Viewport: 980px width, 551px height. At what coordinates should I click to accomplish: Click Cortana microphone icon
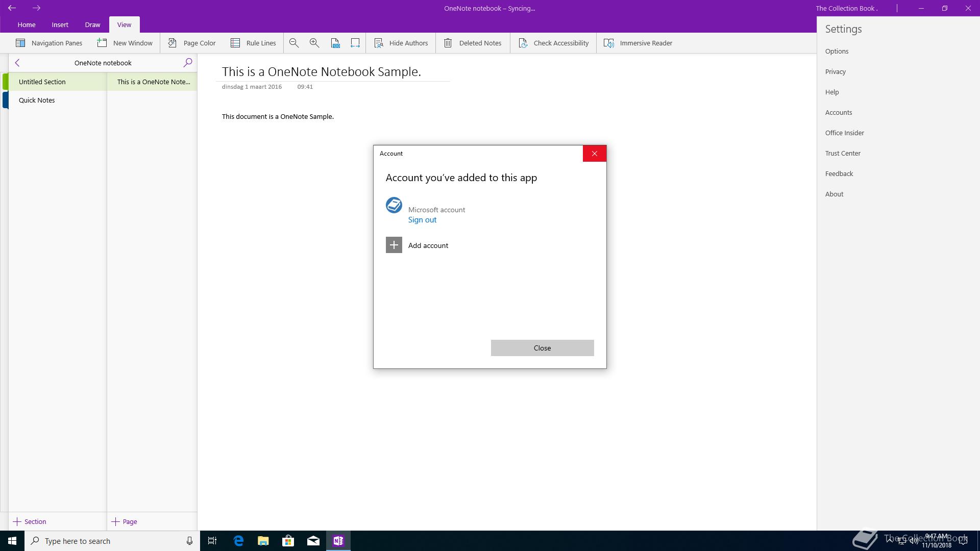[x=189, y=541]
